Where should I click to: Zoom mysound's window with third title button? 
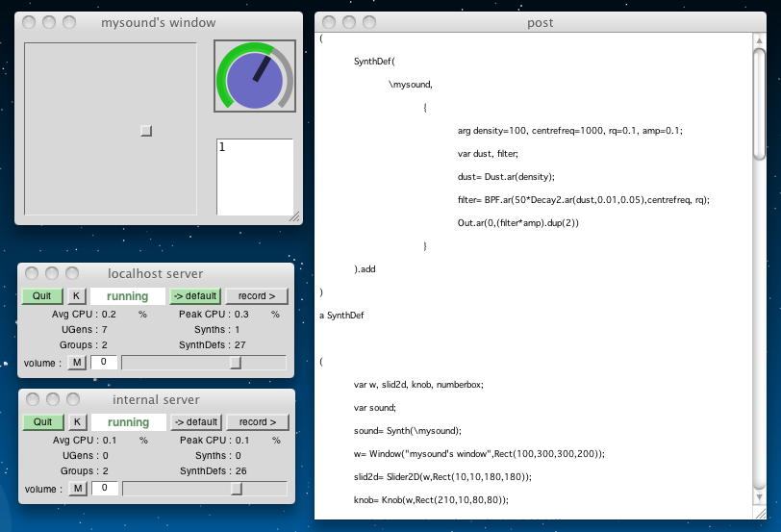click(x=69, y=22)
